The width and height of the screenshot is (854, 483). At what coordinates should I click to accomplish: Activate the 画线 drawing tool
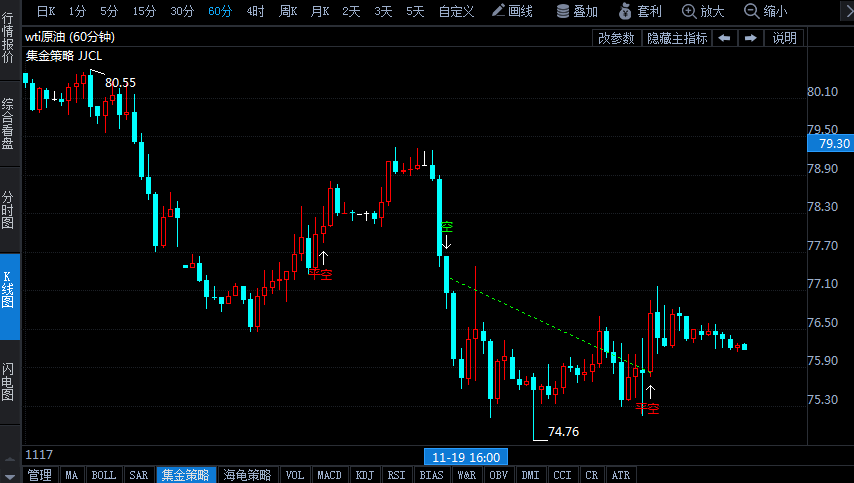pyautogui.click(x=512, y=11)
